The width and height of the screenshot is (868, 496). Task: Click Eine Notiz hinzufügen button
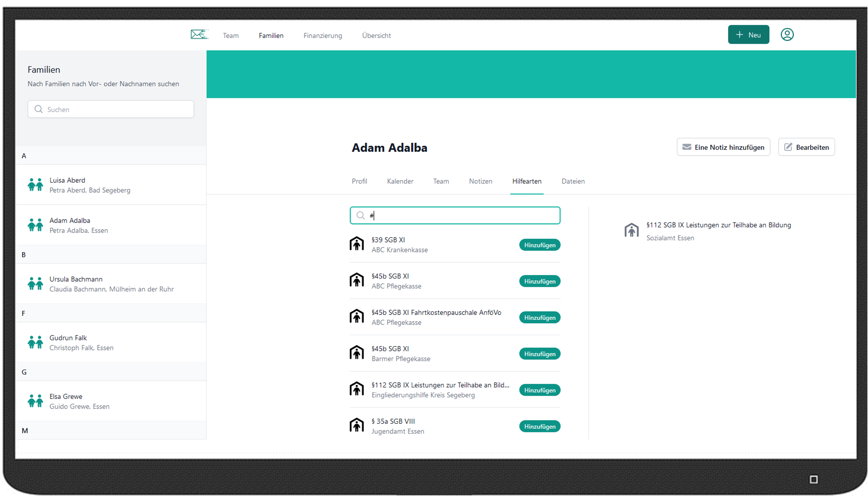point(723,147)
